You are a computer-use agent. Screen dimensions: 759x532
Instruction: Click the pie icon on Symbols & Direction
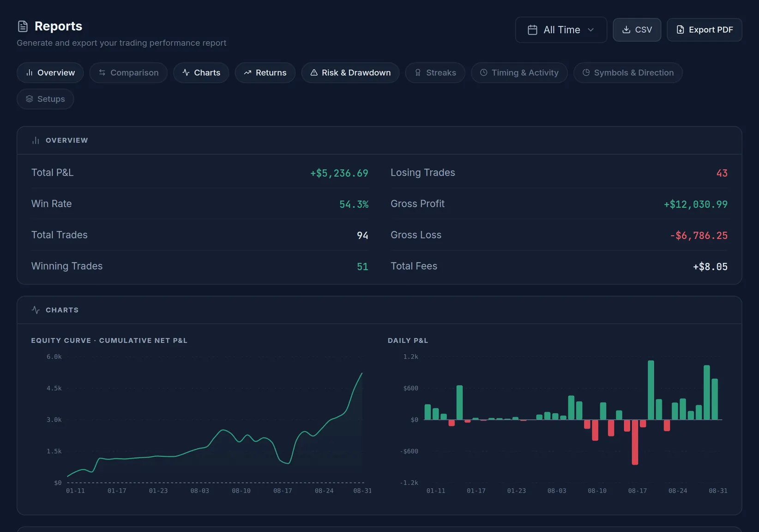pyautogui.click(x=586, y=73)
